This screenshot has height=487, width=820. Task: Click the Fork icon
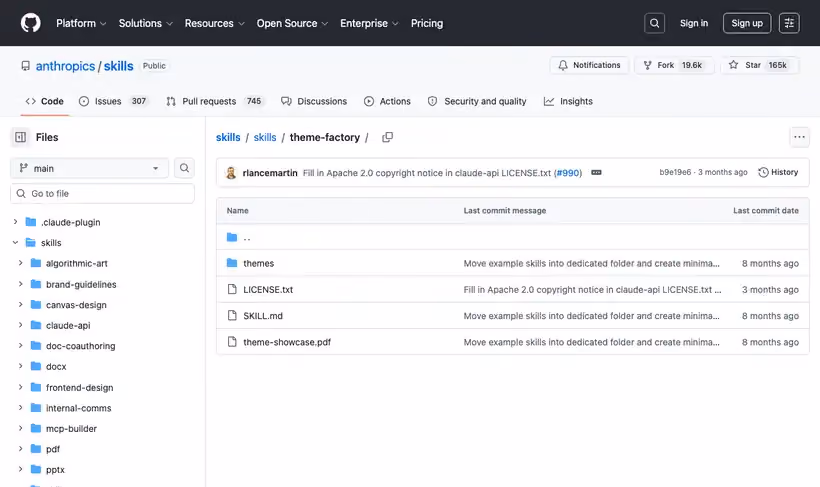click(647, 65)
